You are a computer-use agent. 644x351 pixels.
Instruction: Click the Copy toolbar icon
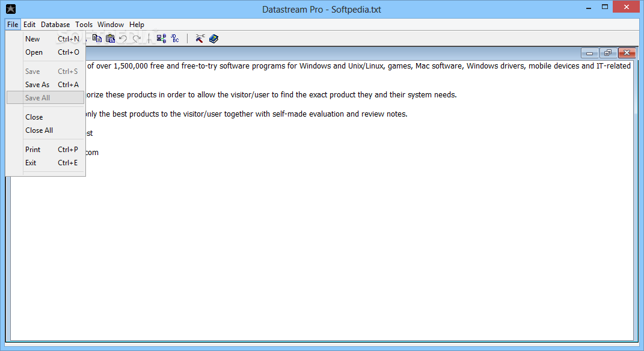click(97, 38)
